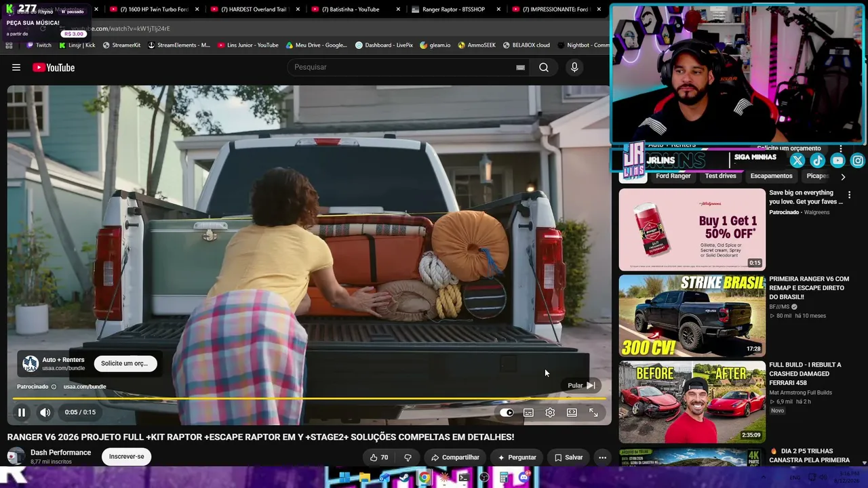The width and height of the screenshot is (868, 488).
Task: Switch to the HARDEST Overland Trail tab
Action: (255, 9)
